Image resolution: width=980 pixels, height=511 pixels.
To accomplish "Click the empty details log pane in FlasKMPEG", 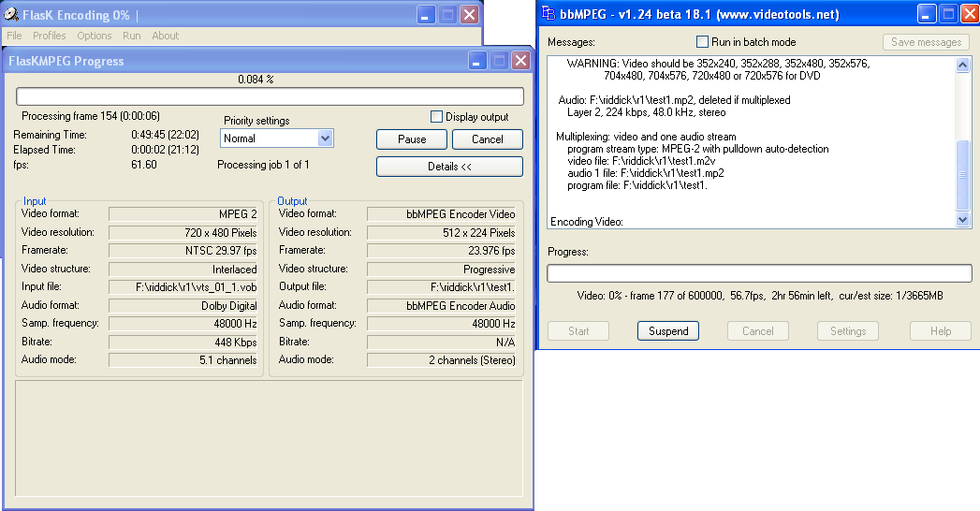I will (269, 439).
